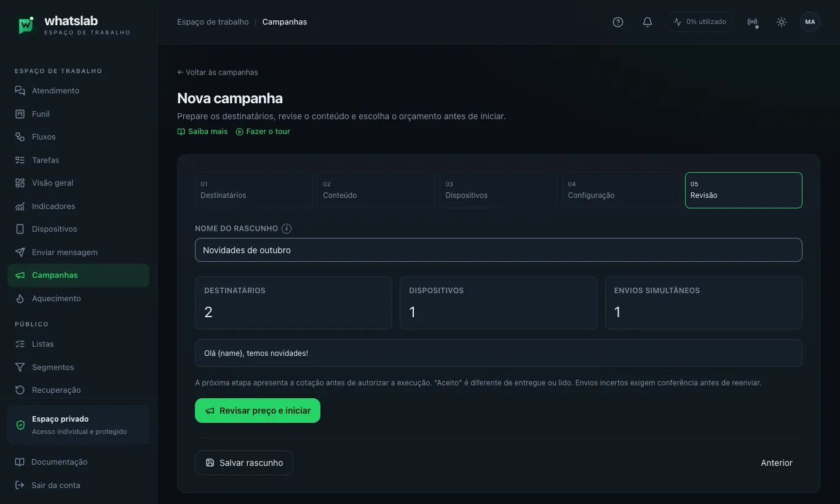Viewport: 840px width, 504px height.
Task: Switch to step 03 Dispositivos
Action: click(x=498, y=190)
